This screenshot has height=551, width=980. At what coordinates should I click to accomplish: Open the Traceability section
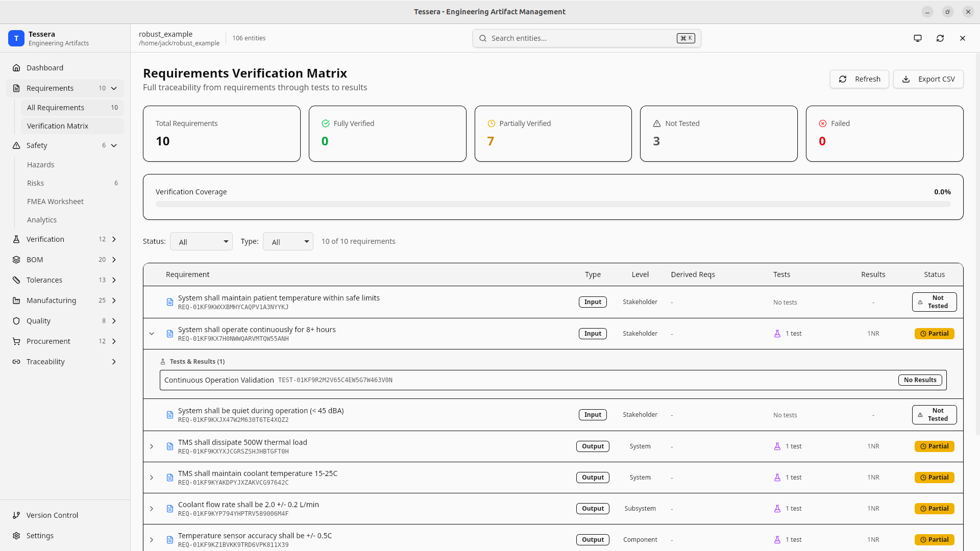point(45,361)
